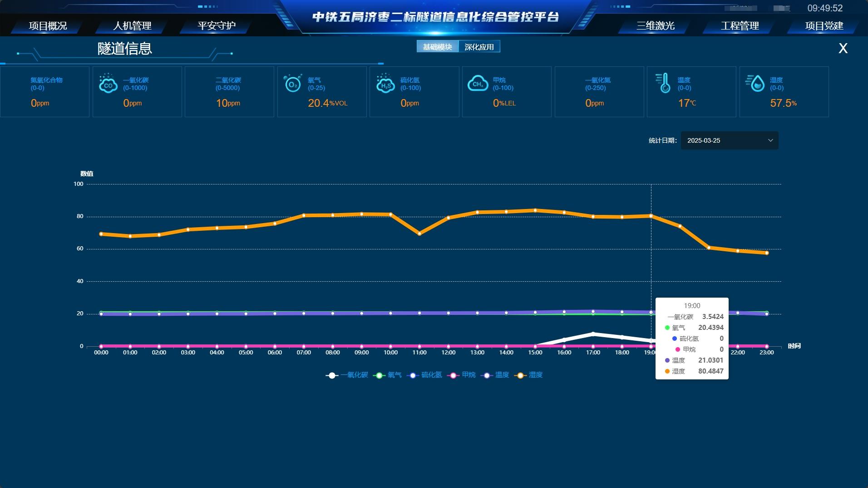Hide the 湿度 series via legend
Image resolution: width=868 pixels, height=488 pixels.
(528, 375)
